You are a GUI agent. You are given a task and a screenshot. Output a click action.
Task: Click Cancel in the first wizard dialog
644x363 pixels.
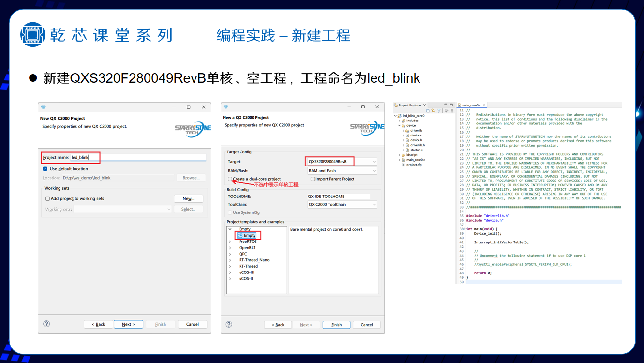click(x=193, y=324)
